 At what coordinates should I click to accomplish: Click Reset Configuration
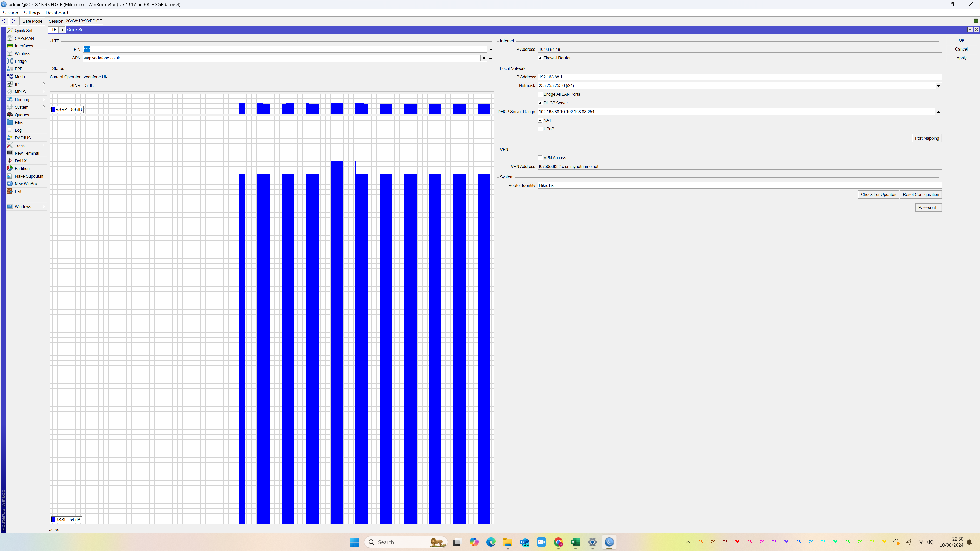pos(921,194)
